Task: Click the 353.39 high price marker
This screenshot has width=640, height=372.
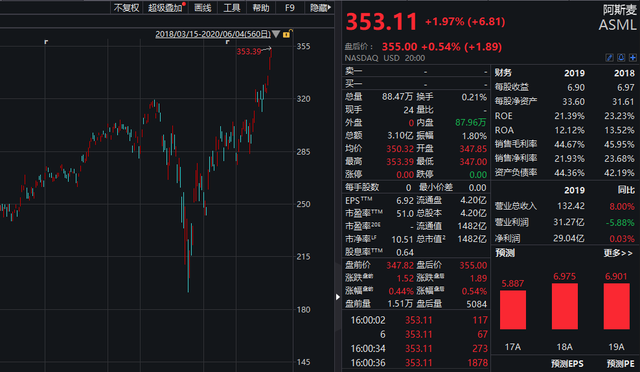Action: 249,51
